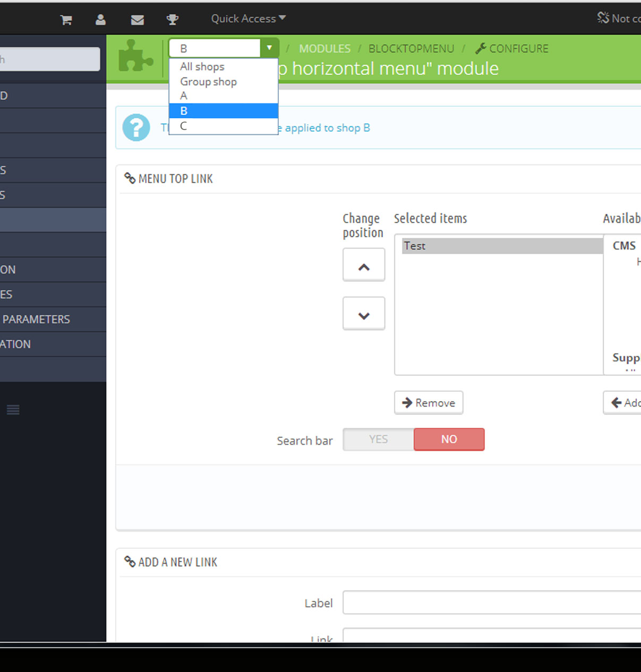This screenshot has width=641, height=672.
Task: Click the CONFIGURE breadcrumb
Action: pyautogui.click(x=512, y=49)
